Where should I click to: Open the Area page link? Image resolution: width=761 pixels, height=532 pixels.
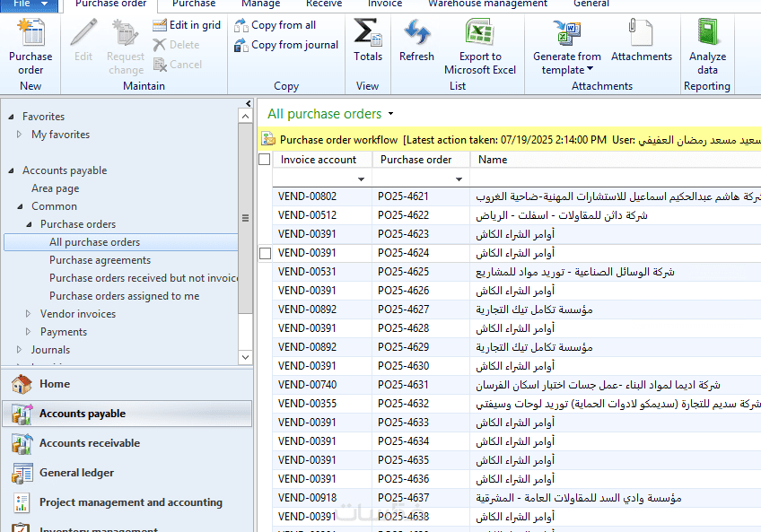point(56,188)
